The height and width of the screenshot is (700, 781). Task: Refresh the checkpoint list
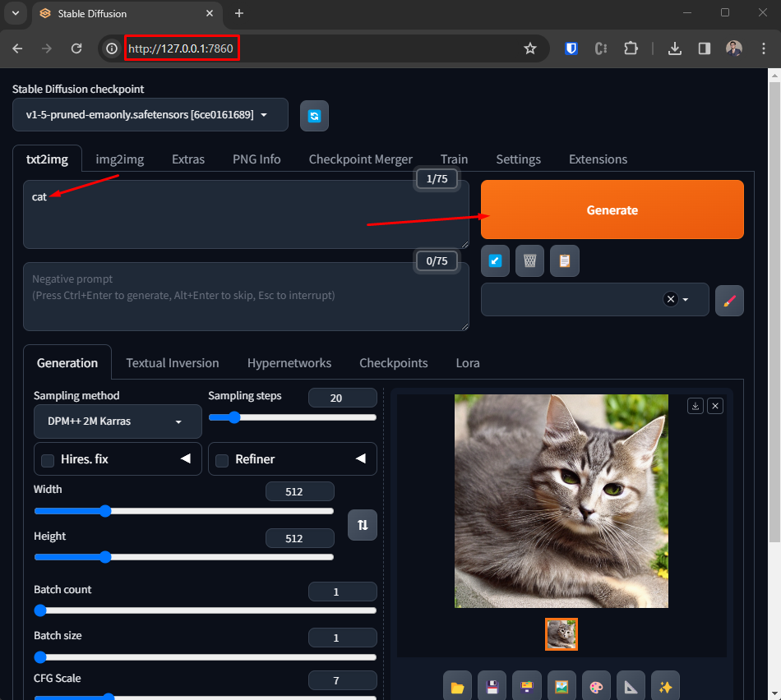point(314,116)
